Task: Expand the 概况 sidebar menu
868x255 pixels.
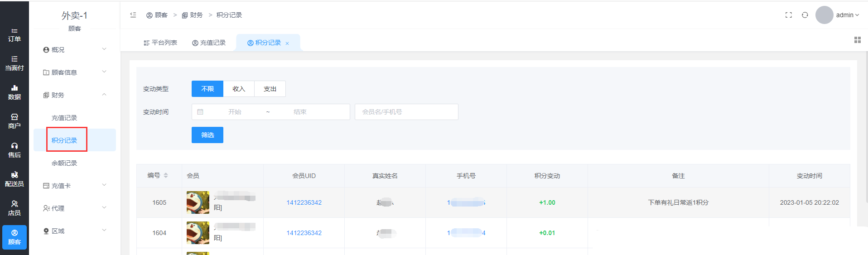Action: (x=75, y=49)
